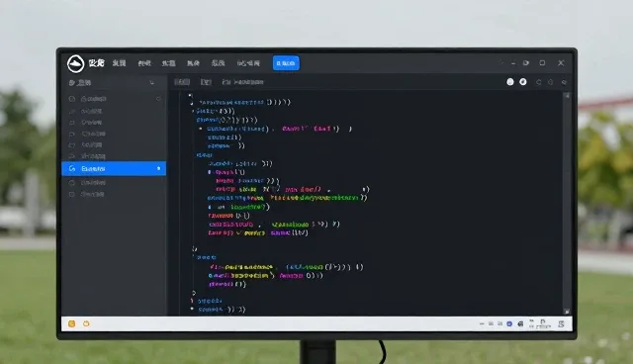Click the scrollbar up arrow in the code editor
The width and height of the screenshot is (633, 364).
567,96
